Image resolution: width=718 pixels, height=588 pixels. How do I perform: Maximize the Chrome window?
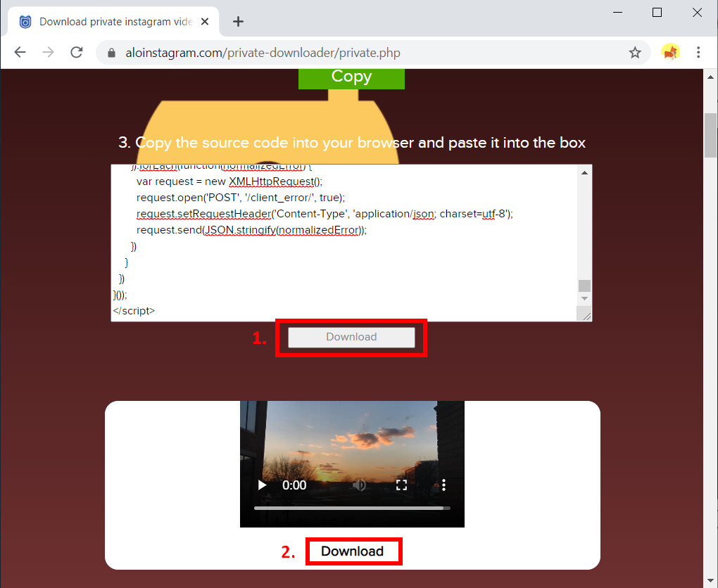[x=657, y=13]
